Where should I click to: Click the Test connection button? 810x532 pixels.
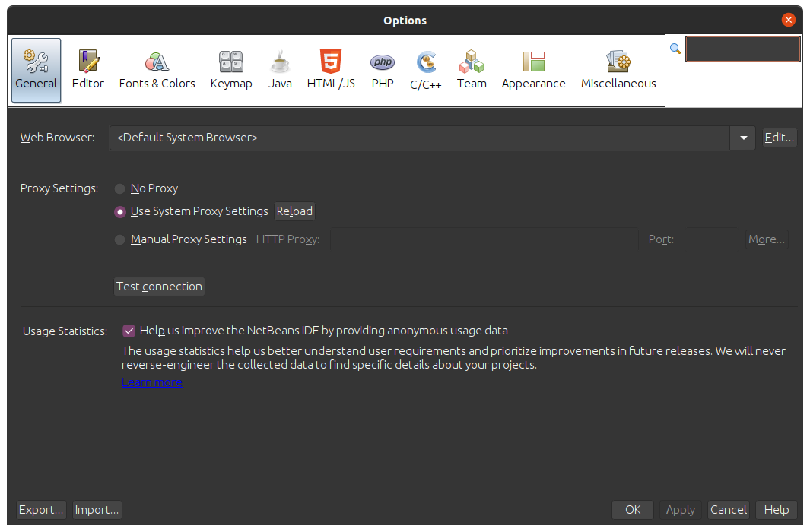click(159, 287)
